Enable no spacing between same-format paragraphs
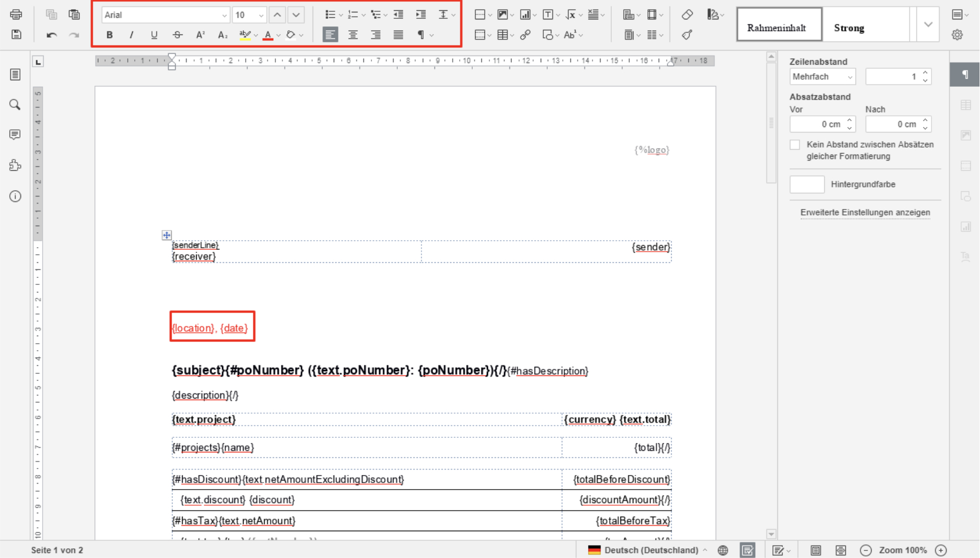This screenshot has width=980, height=558. 795,145
